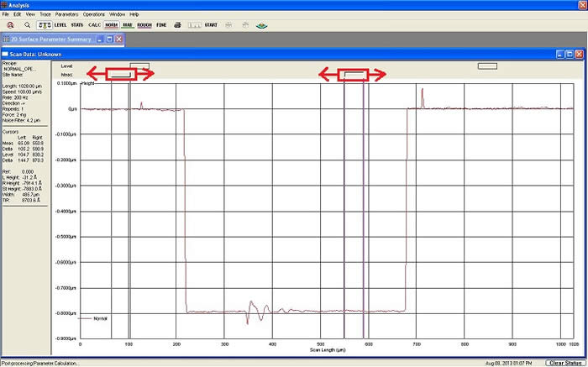588x367 pixels.
Task: Grab the left Level cursor handle
Action: click(139, 66)
